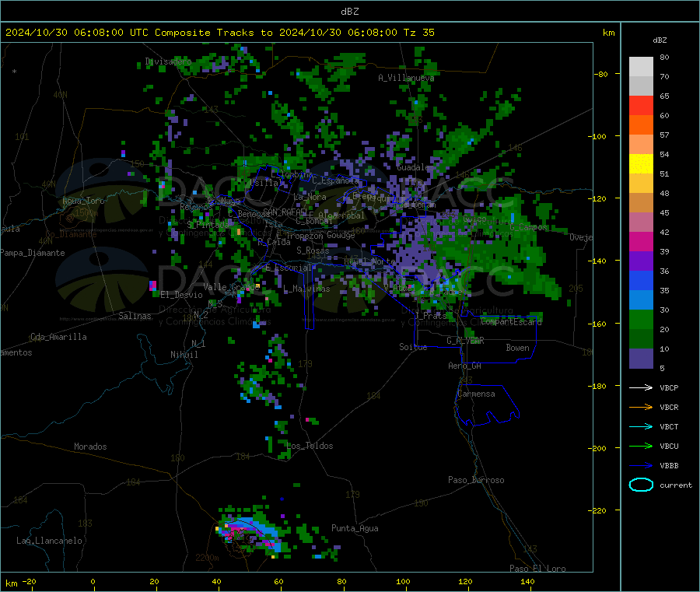Screen dimensions: 700x592
Task: Select the 10 dBZ purple color swatch
Action: pos(641,359)
